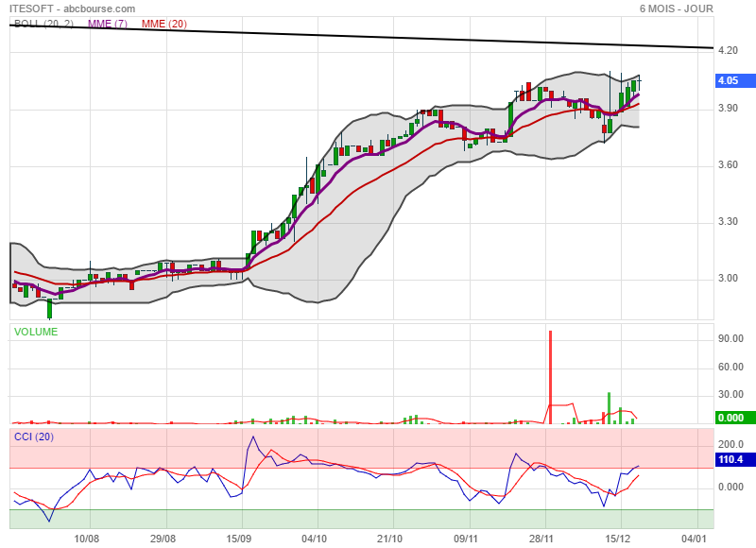Click the blue 110.4 CCI value tag
Viewport: 756px width, 548px height.
tap(735, 459)
